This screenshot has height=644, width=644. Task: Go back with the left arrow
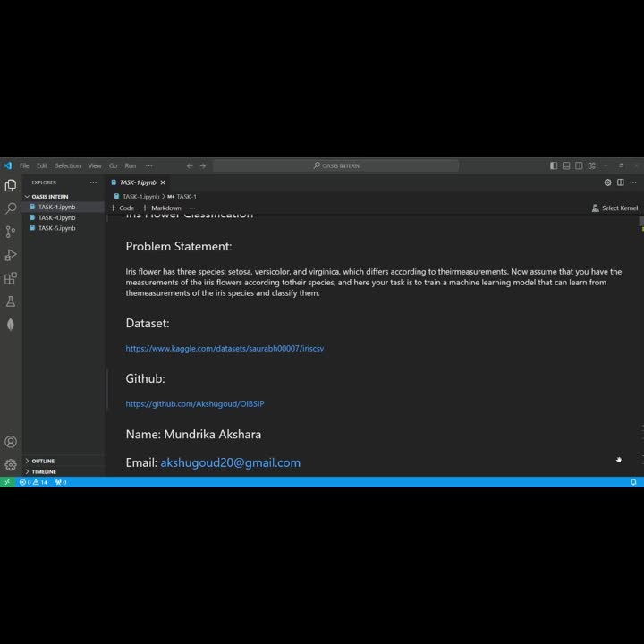(x=190, y=166)
